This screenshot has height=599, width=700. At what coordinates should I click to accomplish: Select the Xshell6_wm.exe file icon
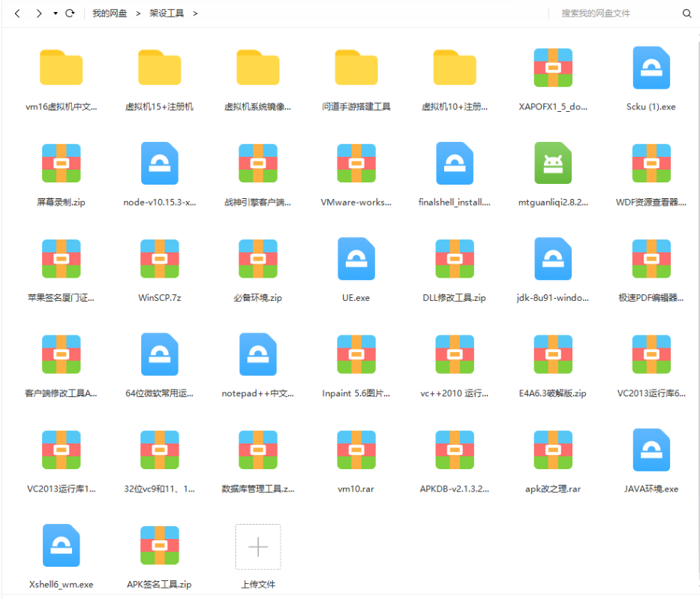62,546
